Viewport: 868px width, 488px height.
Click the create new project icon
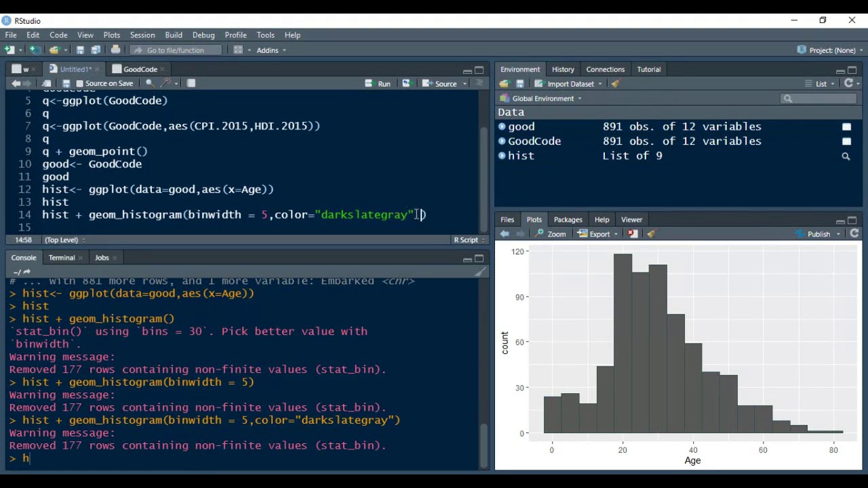(x=35, y=50)
